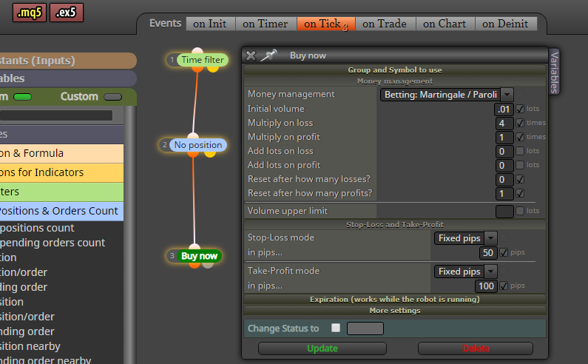This screenshot has height=364, width=588.
Task: Open the on Chart events tab
Action: click(445, 24)
